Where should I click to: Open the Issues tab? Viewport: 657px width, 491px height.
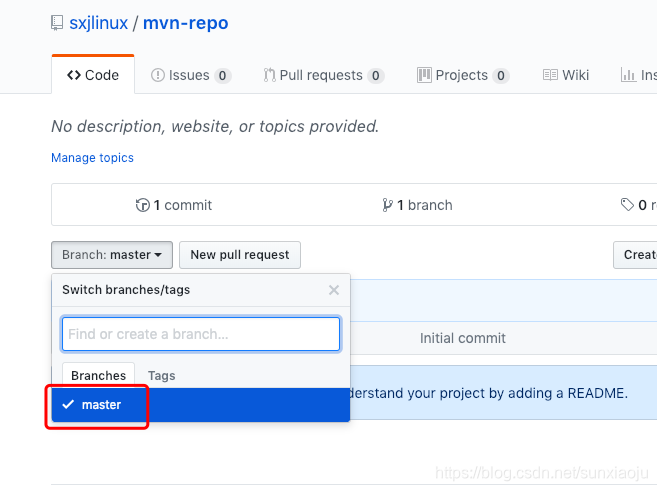tap(191, 75)
